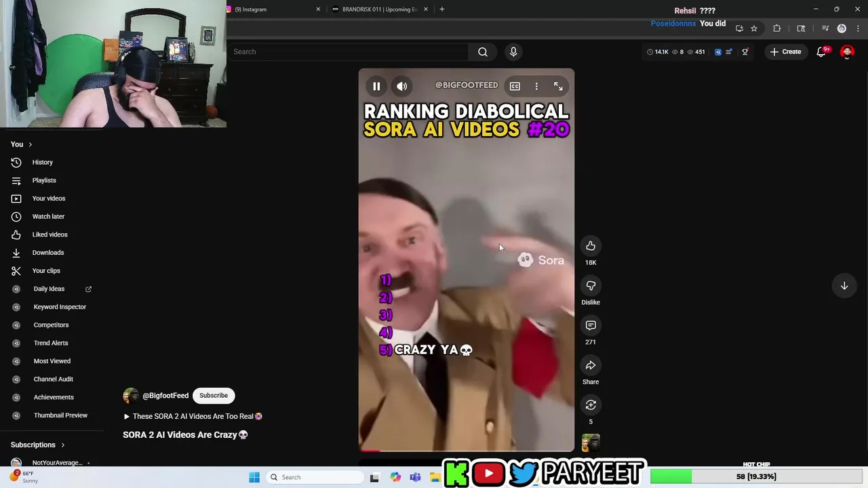The height and width of the screenshot is (488, 868).
Task: Open Trend Alerts in sidebar
Action: click(x=52, y=343)
